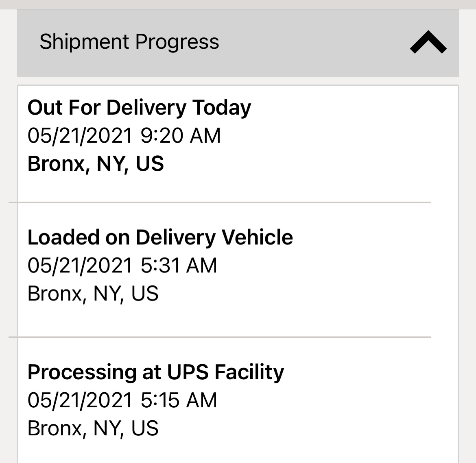Click the 5:31 AM time text
The width and height of the screenshot is (476, 463).
tap(179, 265)
